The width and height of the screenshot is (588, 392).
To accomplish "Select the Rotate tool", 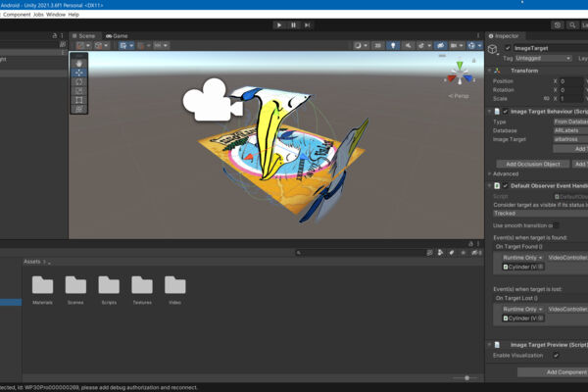I will click(x=78, y=81).
